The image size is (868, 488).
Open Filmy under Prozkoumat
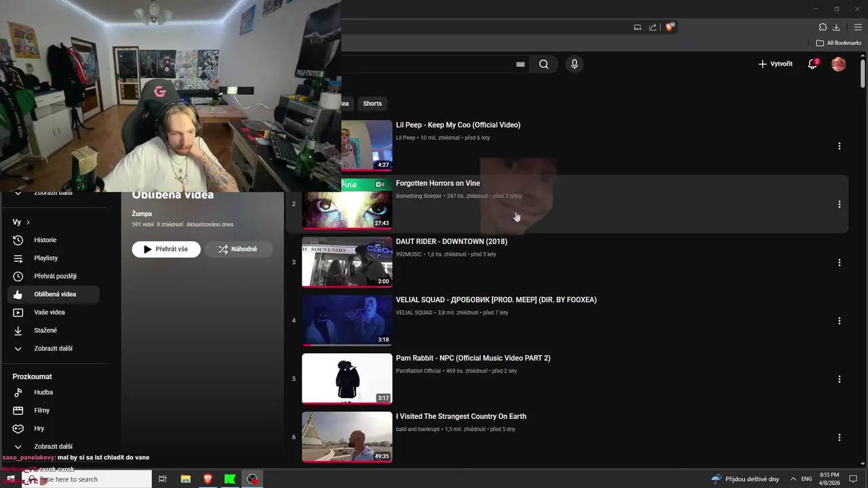click(54, 410)
